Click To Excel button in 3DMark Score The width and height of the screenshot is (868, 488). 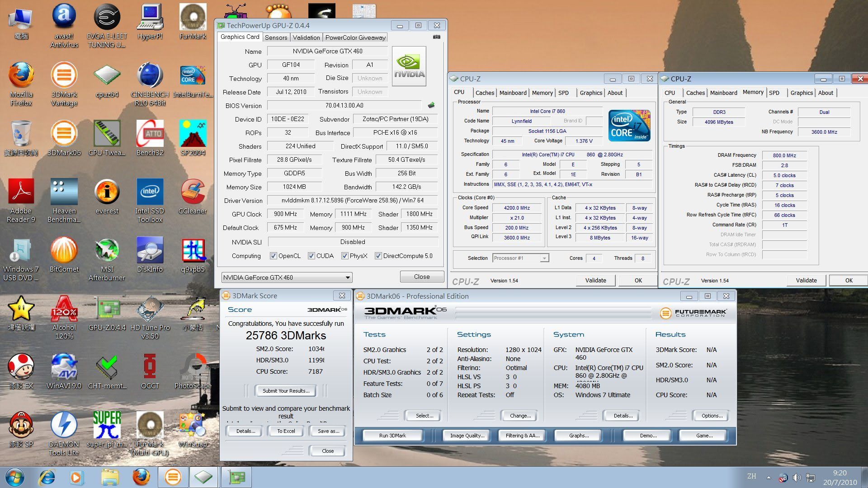tap(286, 431)
